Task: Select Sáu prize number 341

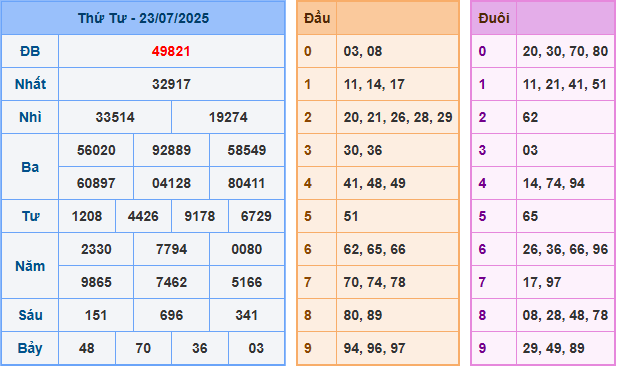Action: (247, 316)
